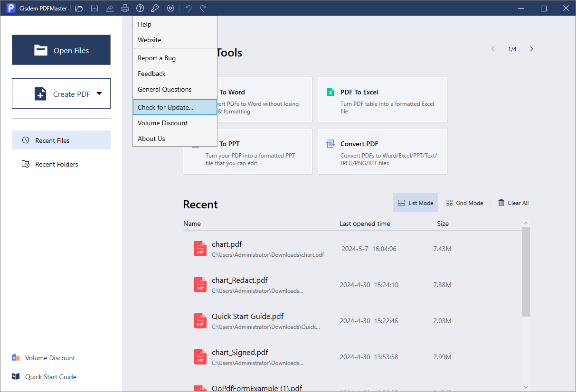Viewport: 576px width, 392px height.
Task: Choose Feedback in the help menu
Action: click(175, 74)
